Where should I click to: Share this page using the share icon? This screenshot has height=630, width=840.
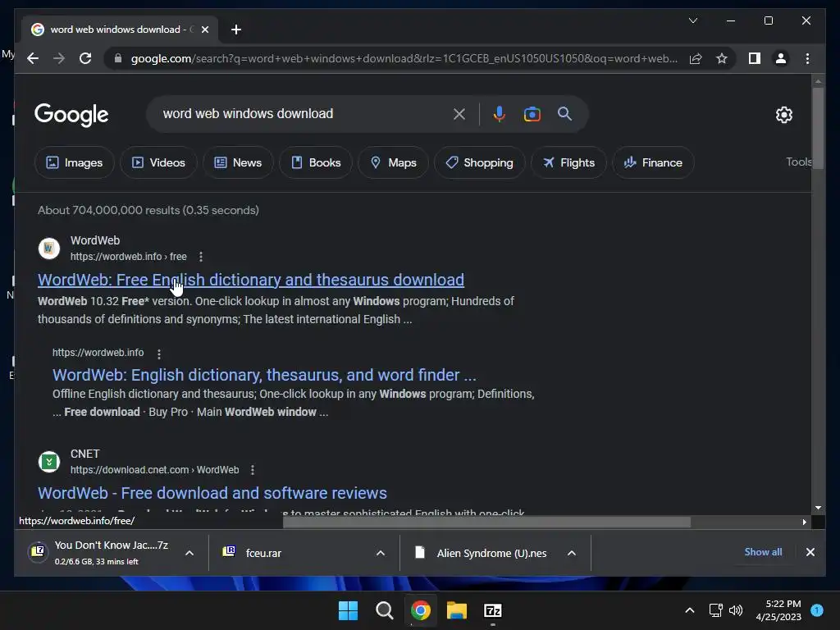point(696,58)
